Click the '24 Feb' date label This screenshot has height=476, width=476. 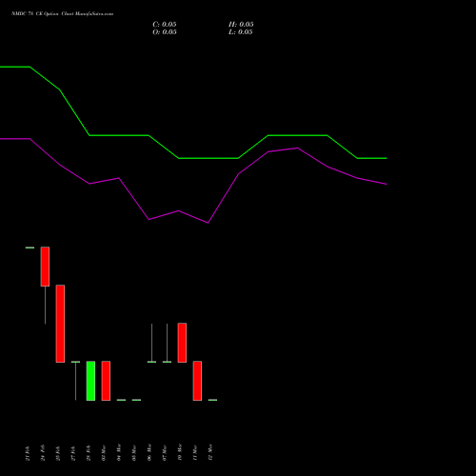point(43,452)
